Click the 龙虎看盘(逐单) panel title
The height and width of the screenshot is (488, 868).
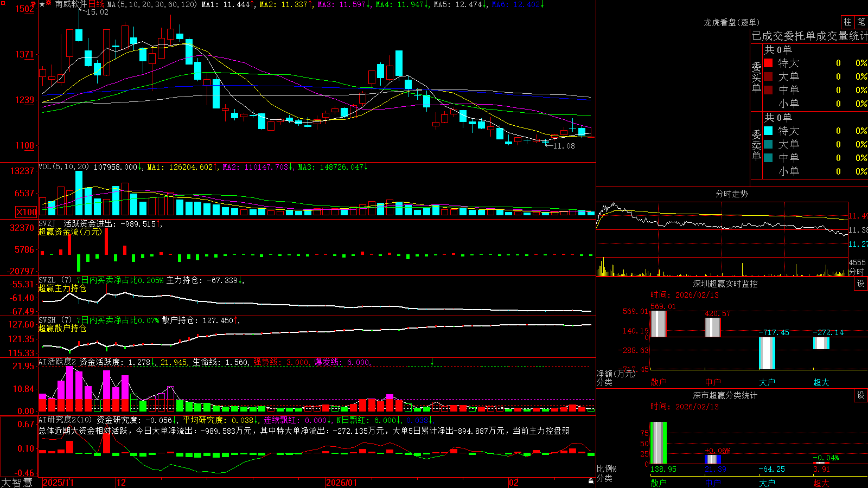coord(731,22)
